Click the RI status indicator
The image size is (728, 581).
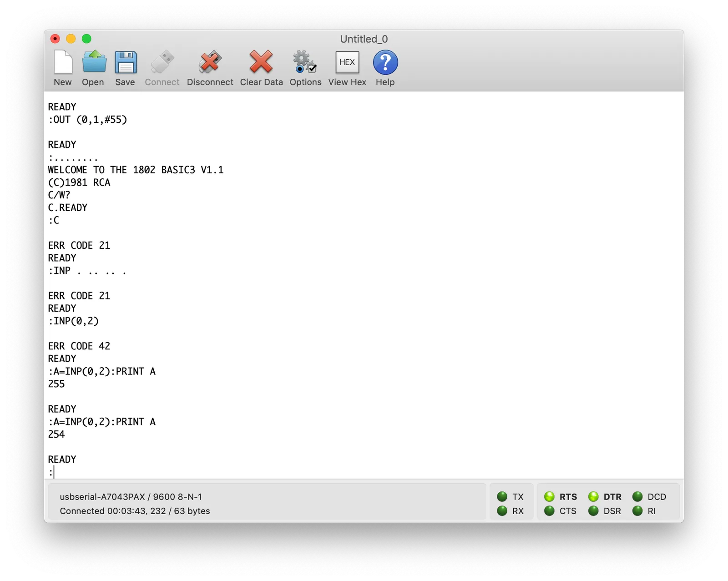point(637,511)
